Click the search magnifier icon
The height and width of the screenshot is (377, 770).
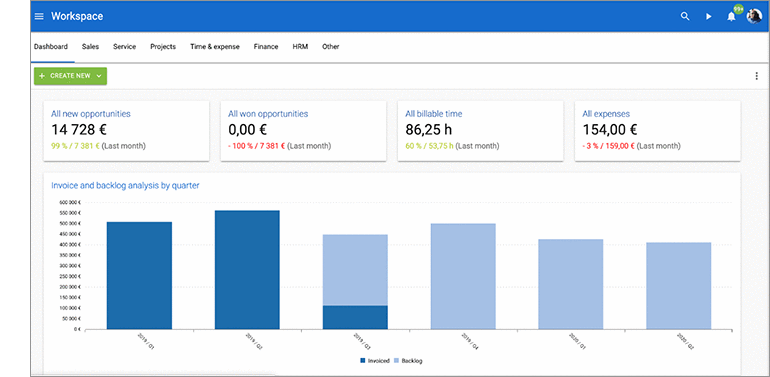[685, 16]
